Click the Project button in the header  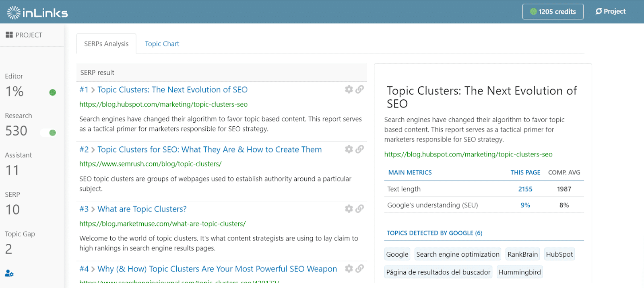[611, 11]
